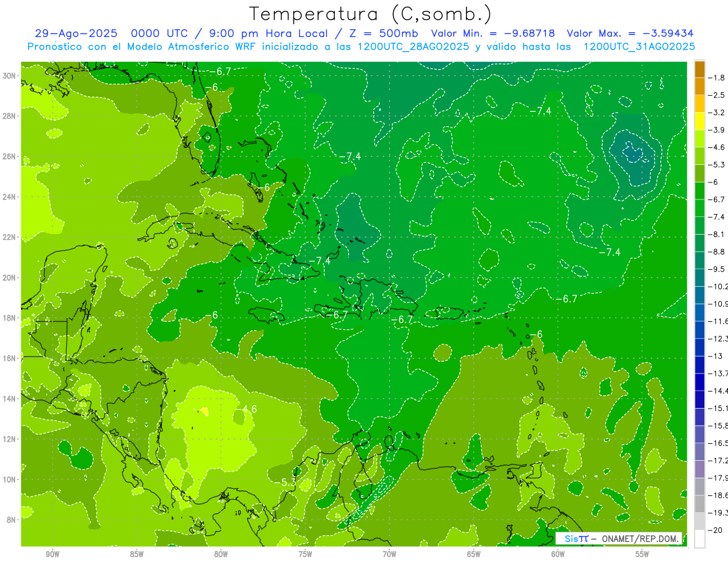
Task: Click the colorbar label '-15.8'
Action: 718,426
